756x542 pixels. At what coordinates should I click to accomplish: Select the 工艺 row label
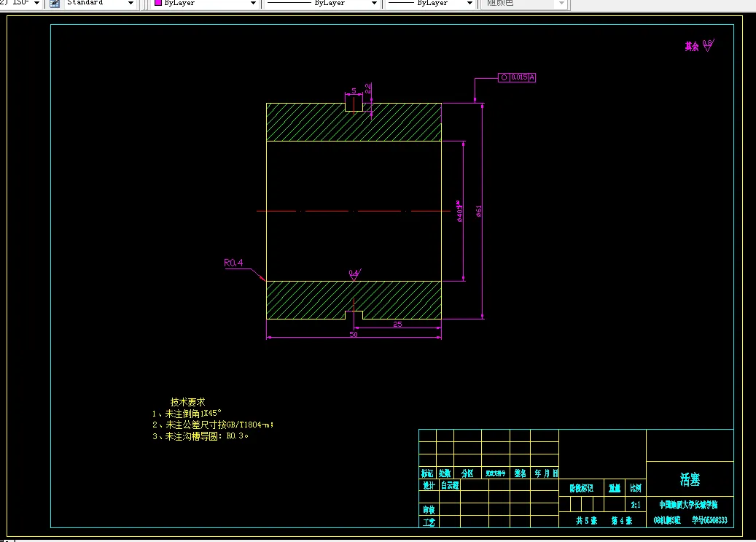(429, 522)
